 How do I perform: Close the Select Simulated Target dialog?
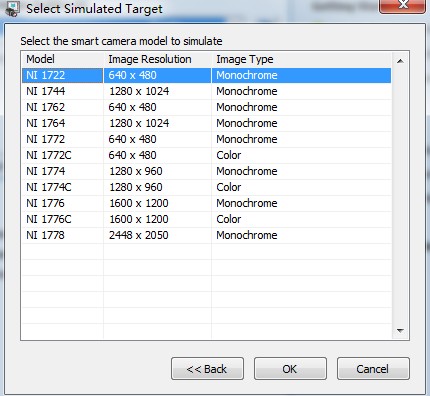pos(402,6)
